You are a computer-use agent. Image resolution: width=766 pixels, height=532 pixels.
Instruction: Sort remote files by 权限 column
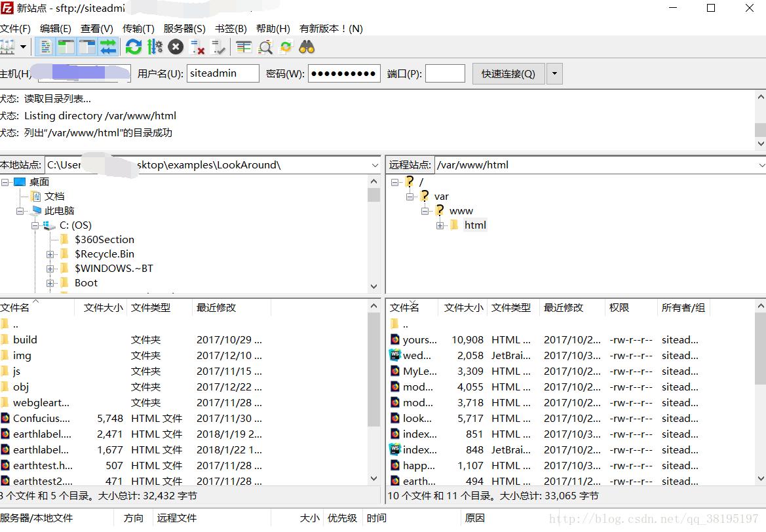pos(631,308)
